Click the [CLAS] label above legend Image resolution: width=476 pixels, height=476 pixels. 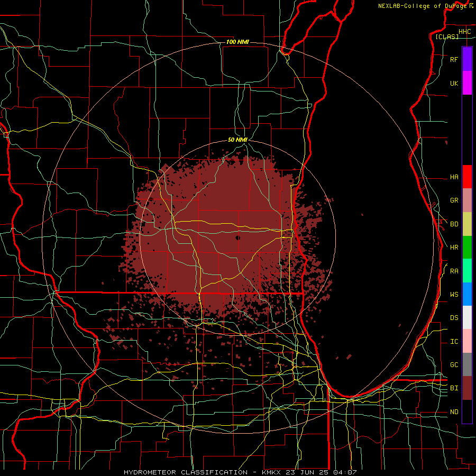pyautogui.click(x=447, y=36)
